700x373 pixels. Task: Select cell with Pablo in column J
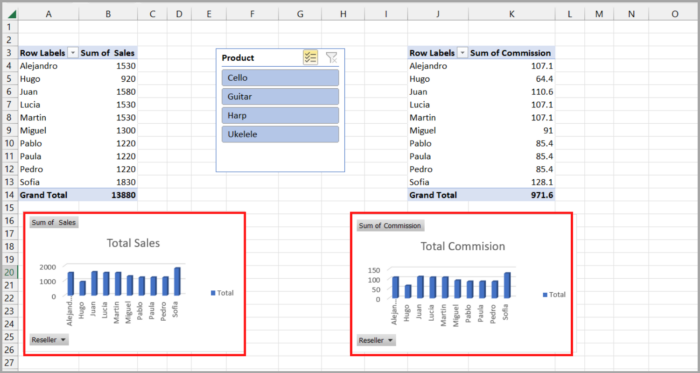(438, 143)
